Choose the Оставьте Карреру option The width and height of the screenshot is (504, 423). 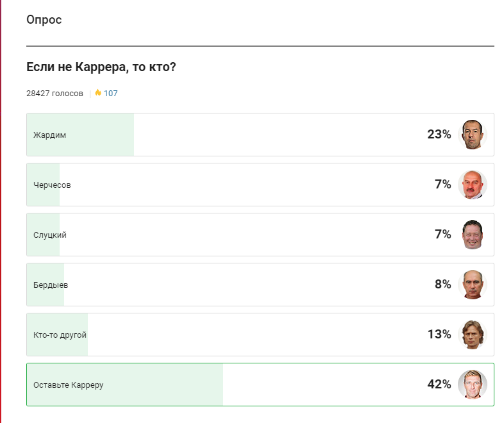[69, 385]
